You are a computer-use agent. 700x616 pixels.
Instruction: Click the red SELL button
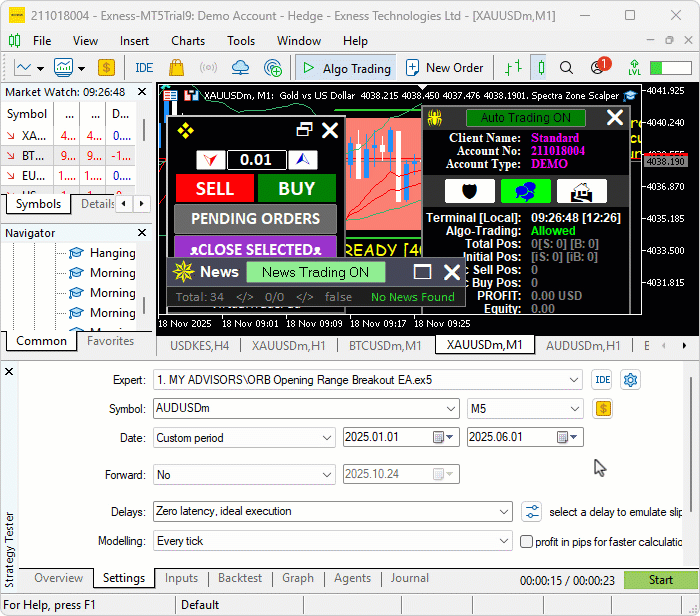(214, 188)
